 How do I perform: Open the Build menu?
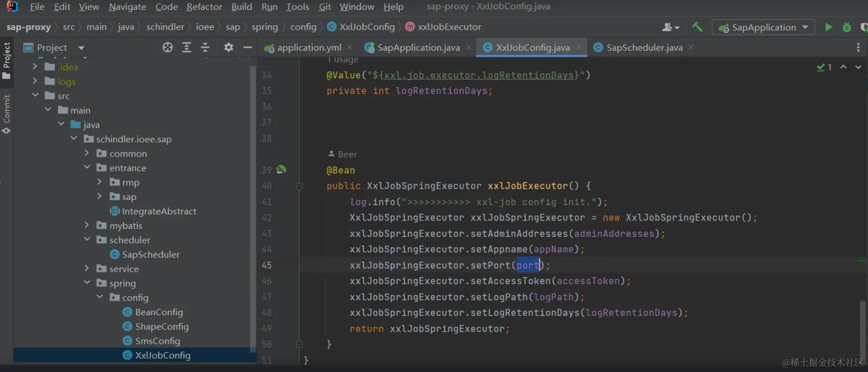pyautogui.click(x=242, y=7)
